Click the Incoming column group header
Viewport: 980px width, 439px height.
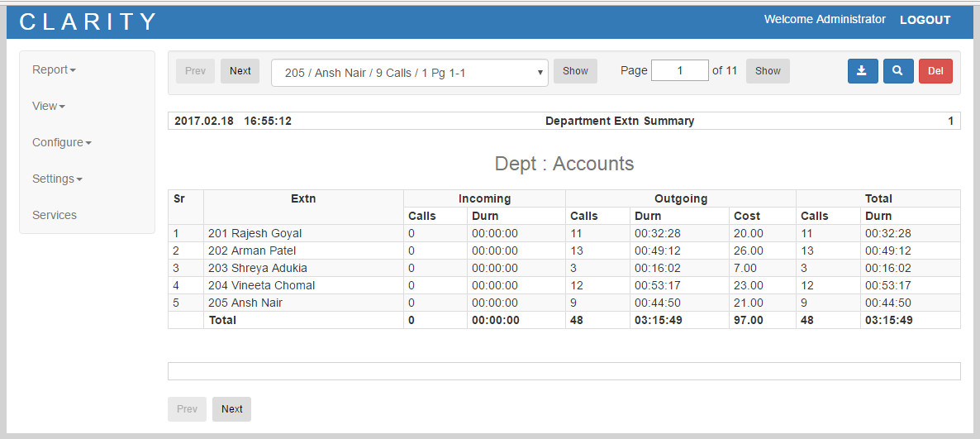pyautogui.click(x=484, y=199)
